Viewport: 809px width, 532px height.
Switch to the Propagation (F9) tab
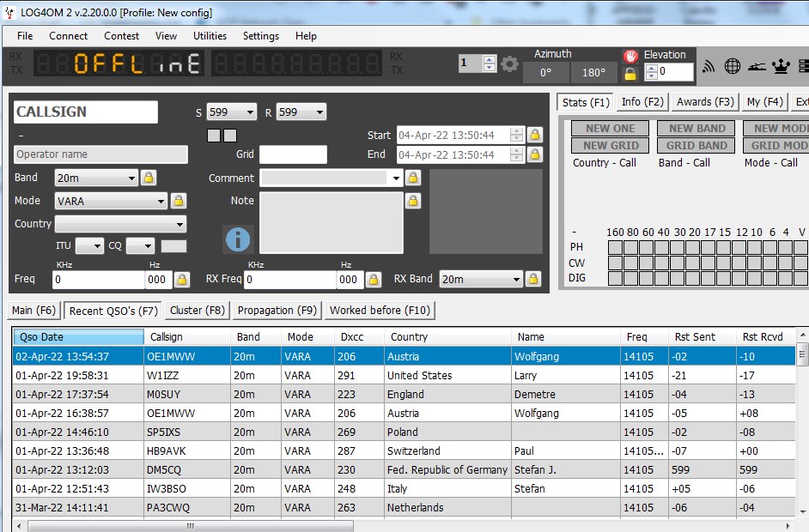[x=277, y=311]
